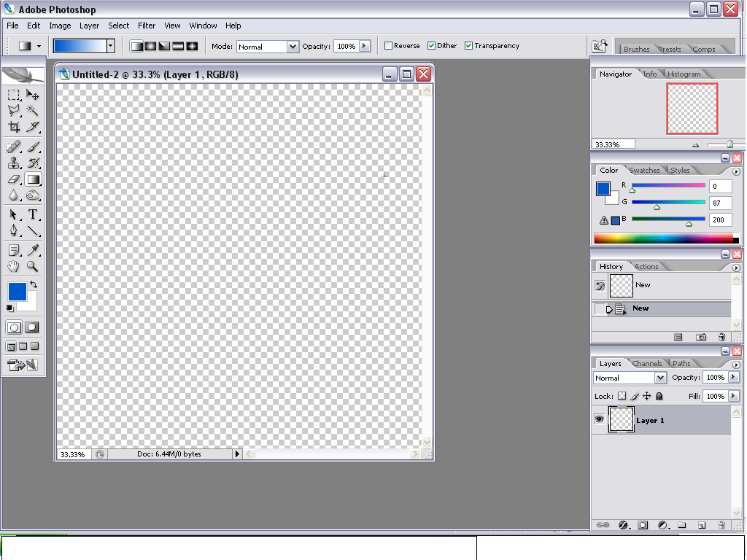Select the Slice tool
The image size is (747, 560).
32,127
